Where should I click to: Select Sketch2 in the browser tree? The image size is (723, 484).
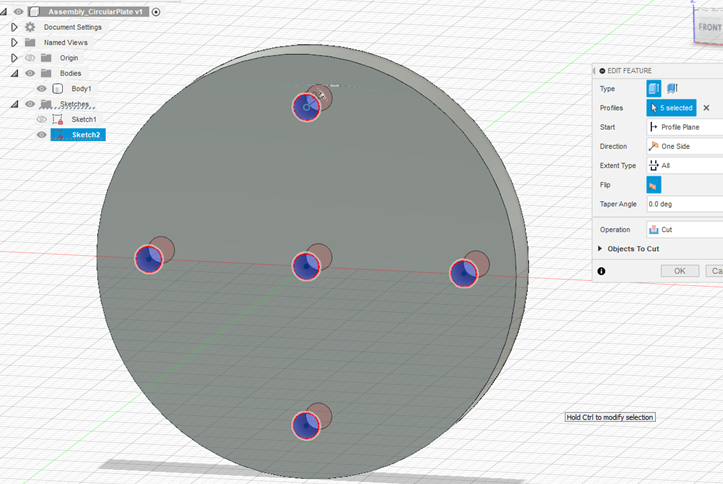coord(85,134)
